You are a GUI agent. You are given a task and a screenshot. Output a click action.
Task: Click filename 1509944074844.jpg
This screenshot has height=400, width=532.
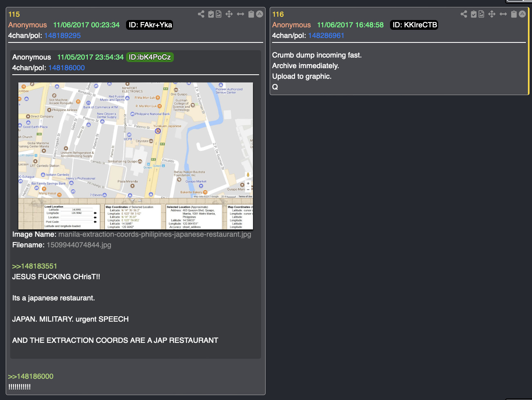79,245
